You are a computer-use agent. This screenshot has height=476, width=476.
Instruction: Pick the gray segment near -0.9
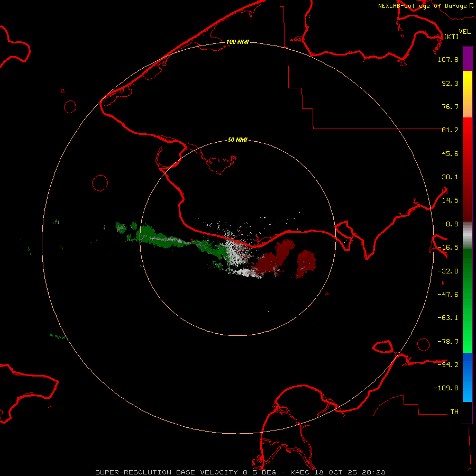click(x=467, y=235)
